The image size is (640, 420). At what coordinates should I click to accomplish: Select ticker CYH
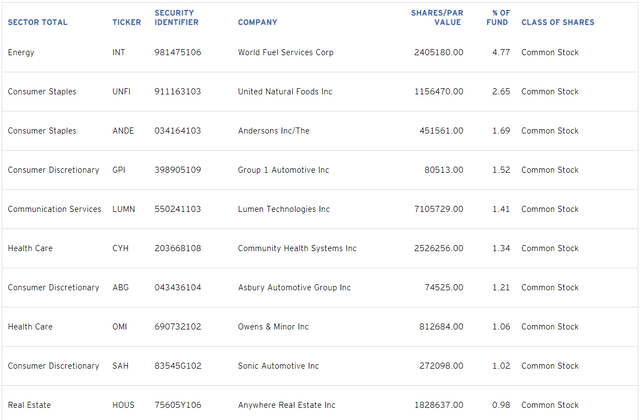120,248
